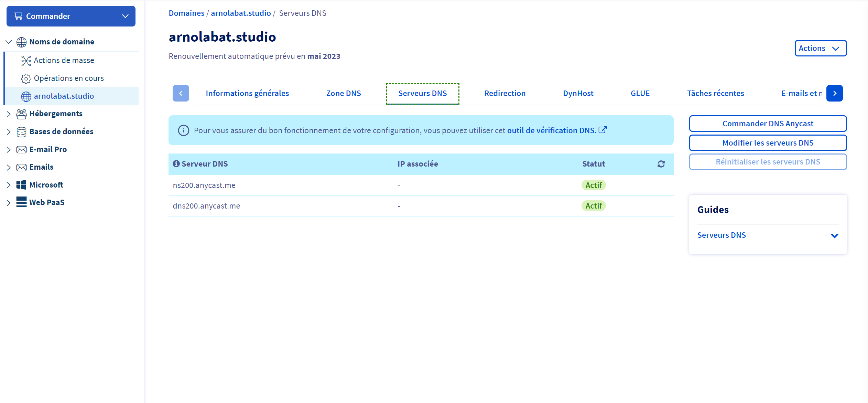
Task: Open the Actions dropdown menu
Action: point(820,48)
